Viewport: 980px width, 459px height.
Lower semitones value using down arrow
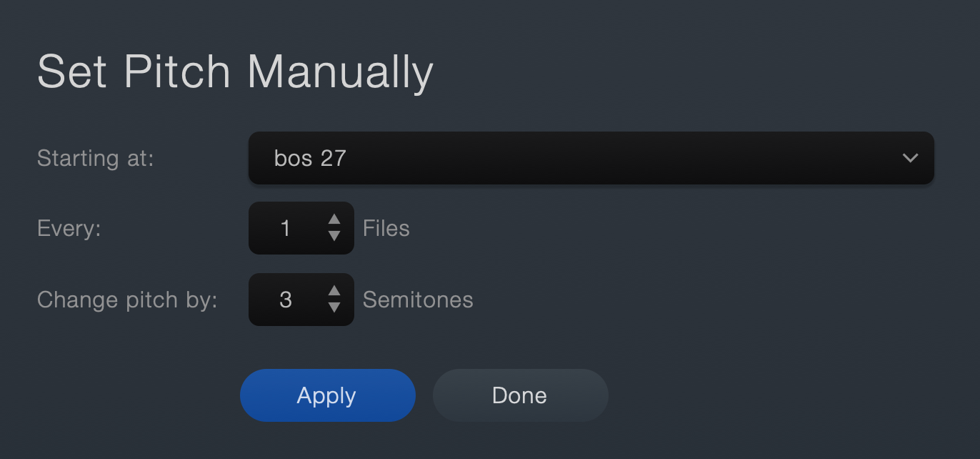click(x=334, y=307)
